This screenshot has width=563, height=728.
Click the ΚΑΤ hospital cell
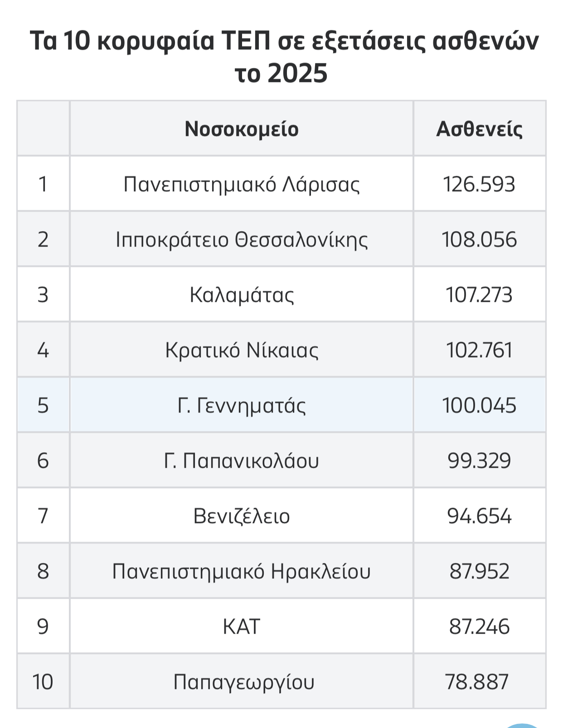[242, 627]
